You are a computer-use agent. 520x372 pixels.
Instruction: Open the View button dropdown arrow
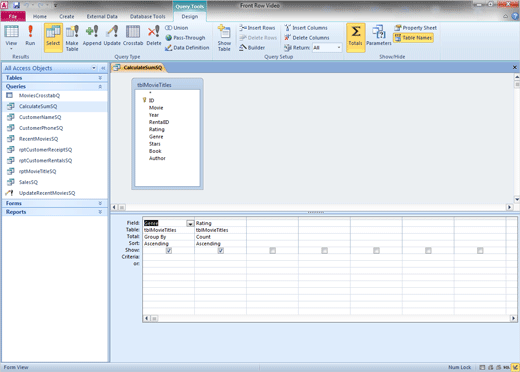pyautogui.click(x=11, y=49)
